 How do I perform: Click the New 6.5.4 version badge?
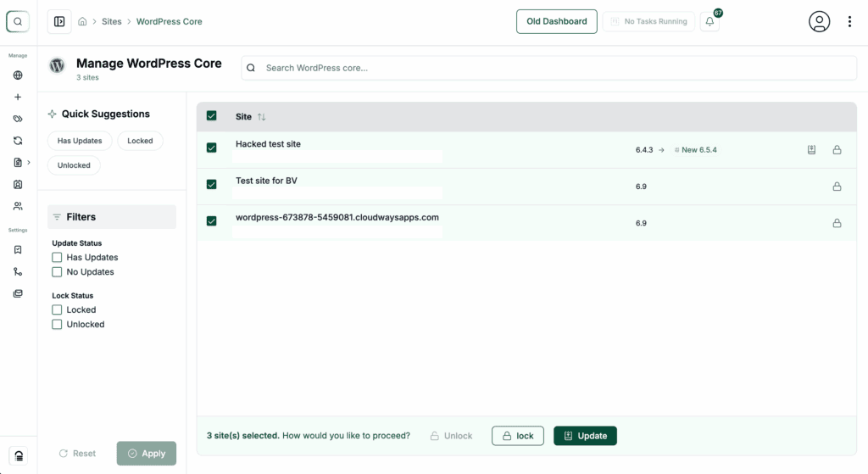(696, 149)
